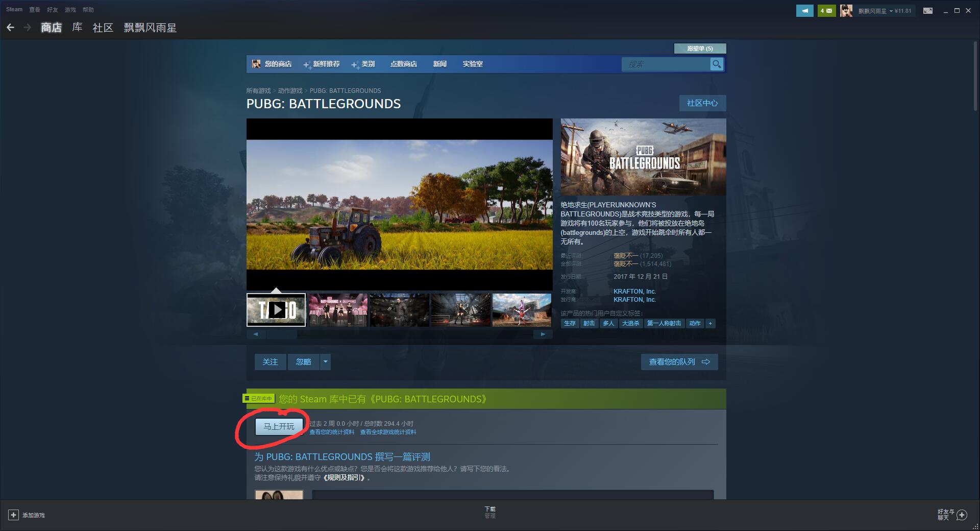Click 查看您的队列 button
Screen dimensions: 980x531
(x=679, y=361)
